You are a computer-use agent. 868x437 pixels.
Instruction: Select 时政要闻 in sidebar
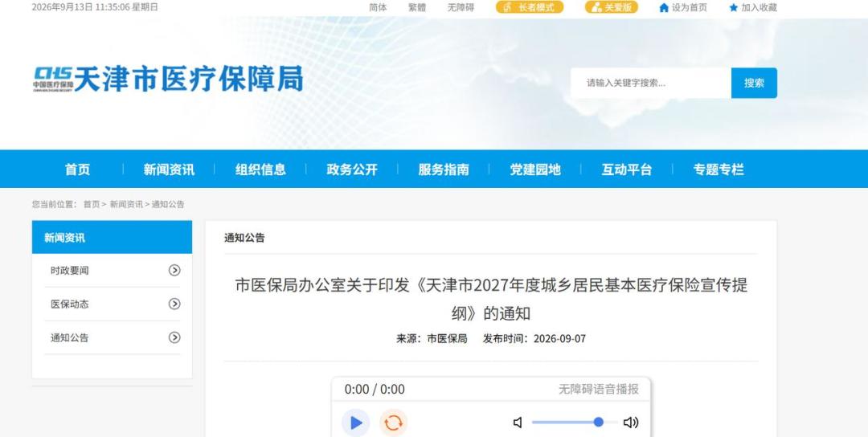70,271
